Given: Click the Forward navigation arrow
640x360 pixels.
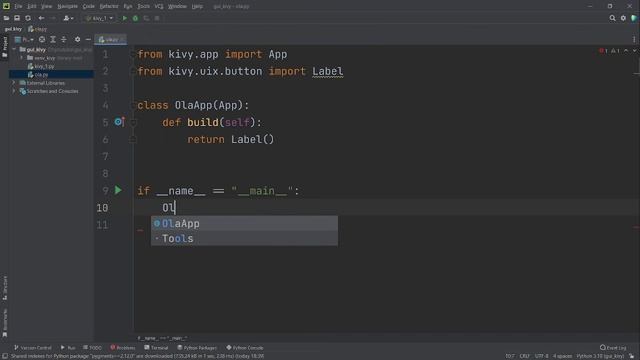Looking at the screenshot, I should coord(53,18).
